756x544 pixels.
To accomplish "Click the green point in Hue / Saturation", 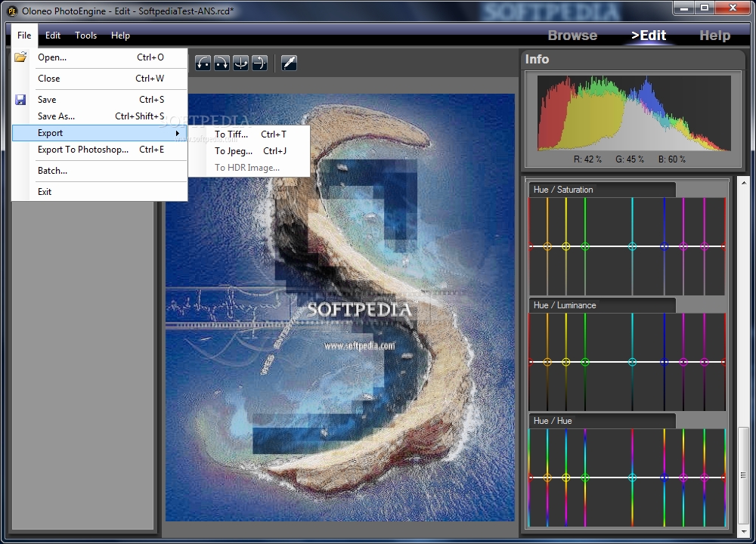I will pos(585,246).
